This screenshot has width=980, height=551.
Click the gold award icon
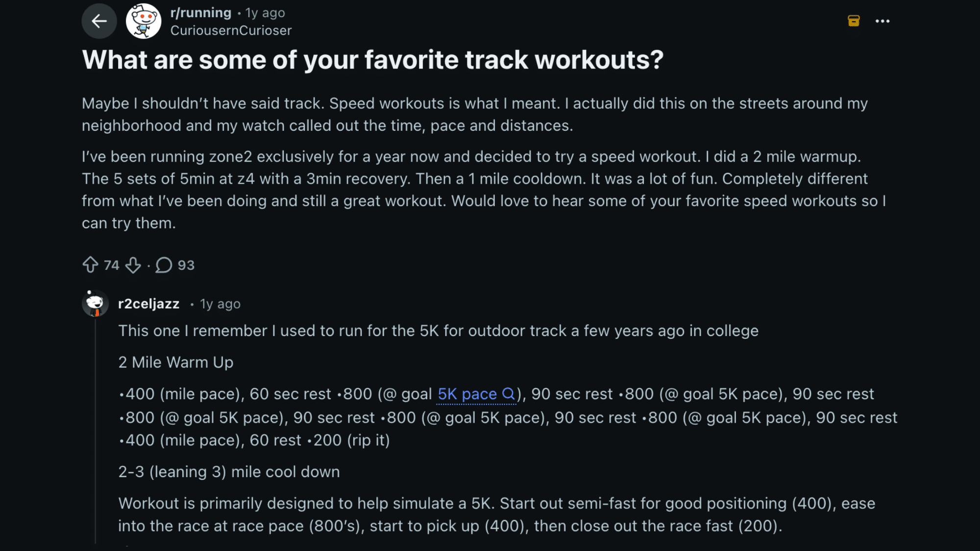853,21
